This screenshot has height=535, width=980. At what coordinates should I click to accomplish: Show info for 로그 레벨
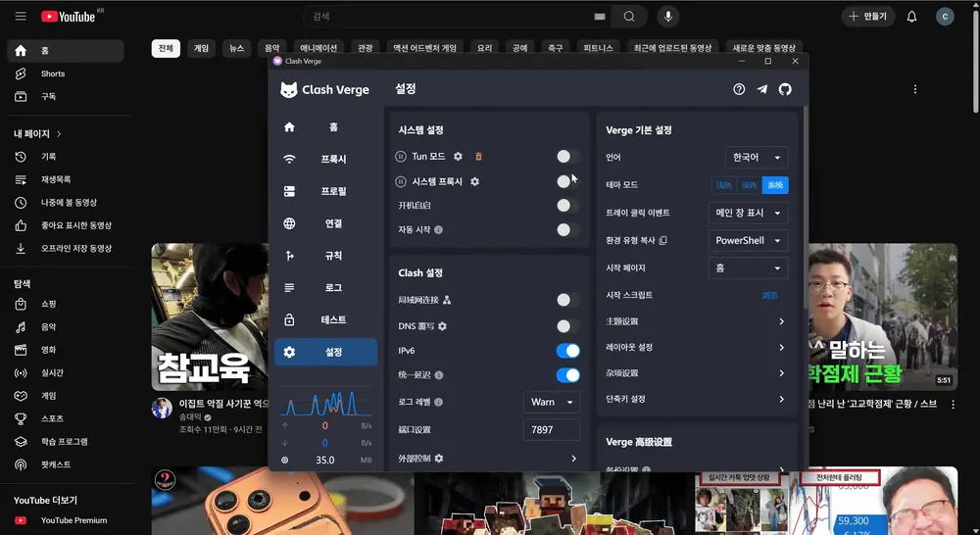439,403
